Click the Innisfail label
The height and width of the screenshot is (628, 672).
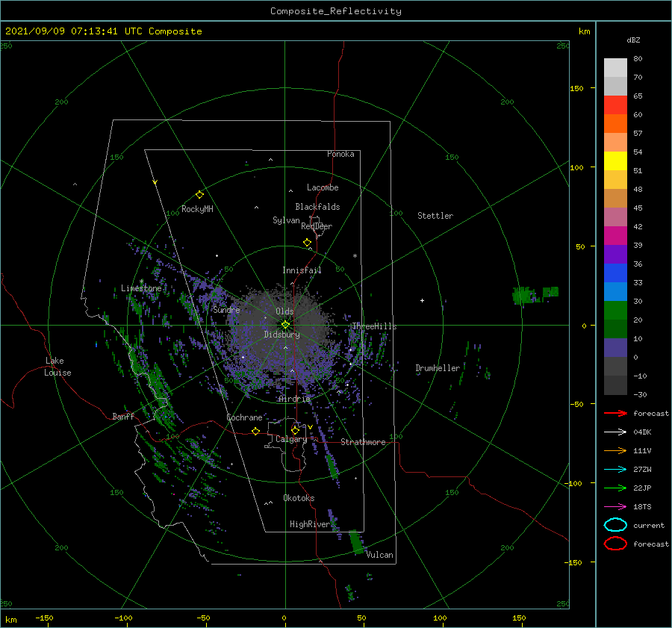[302, 270]
